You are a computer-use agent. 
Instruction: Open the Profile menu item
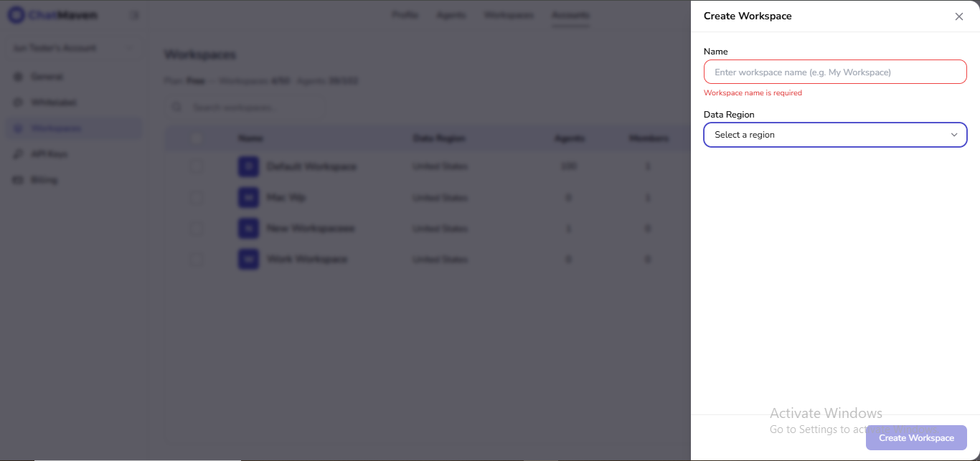pos(405,14)
